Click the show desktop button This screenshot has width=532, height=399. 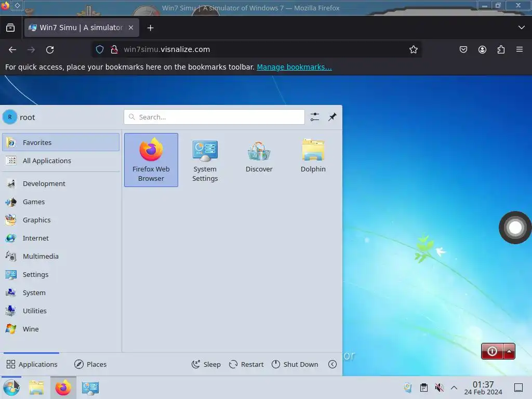(x=518, y=388)
